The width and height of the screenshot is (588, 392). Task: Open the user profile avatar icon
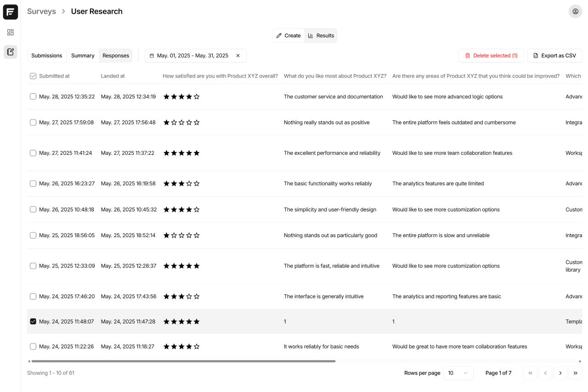[x=575, y=11]
